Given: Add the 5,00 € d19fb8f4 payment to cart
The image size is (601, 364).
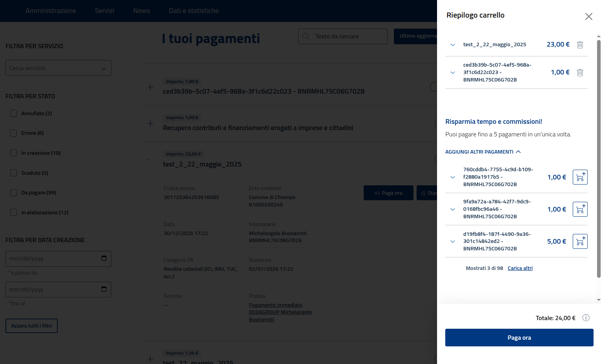Looking at the screenshot, I should [580, 241].
